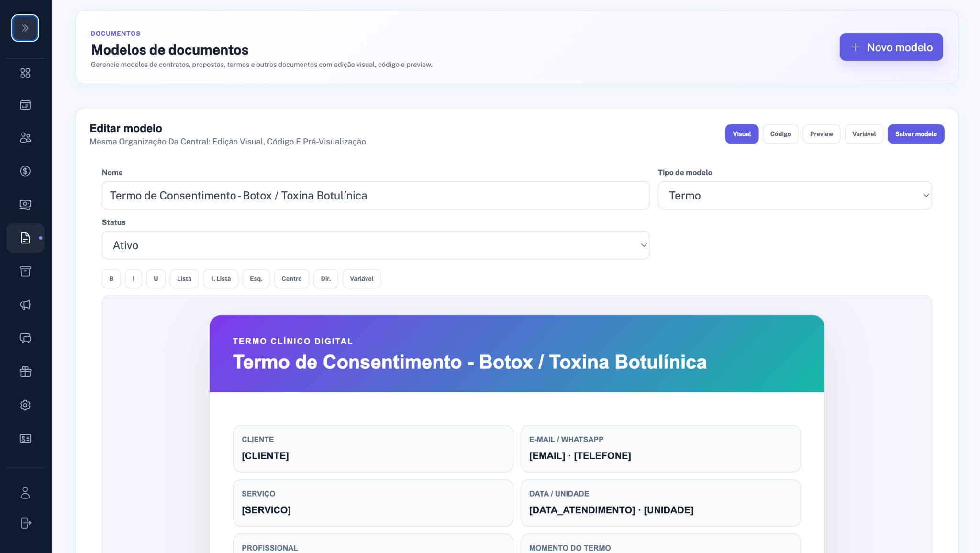Open the dollar finance icon in sidebar
The height and width of the screenshot is (553, 980).
point(25,171)
